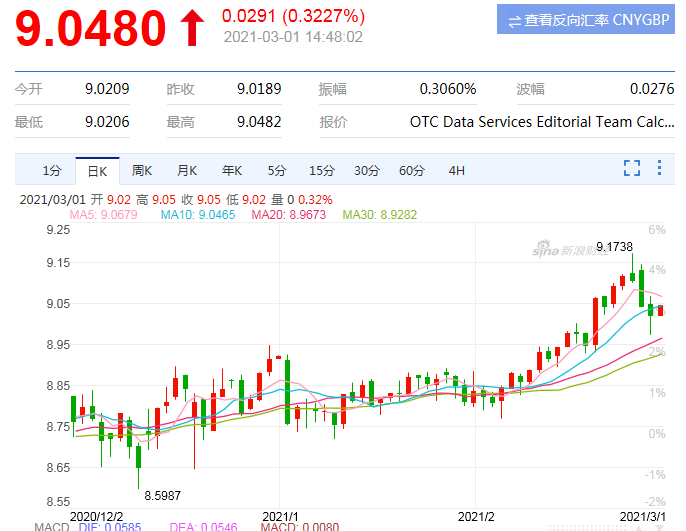Viewport: 686px width, 531px height.
Task: Choose the 15分 interval tab
Action: (x=321, y=170)
